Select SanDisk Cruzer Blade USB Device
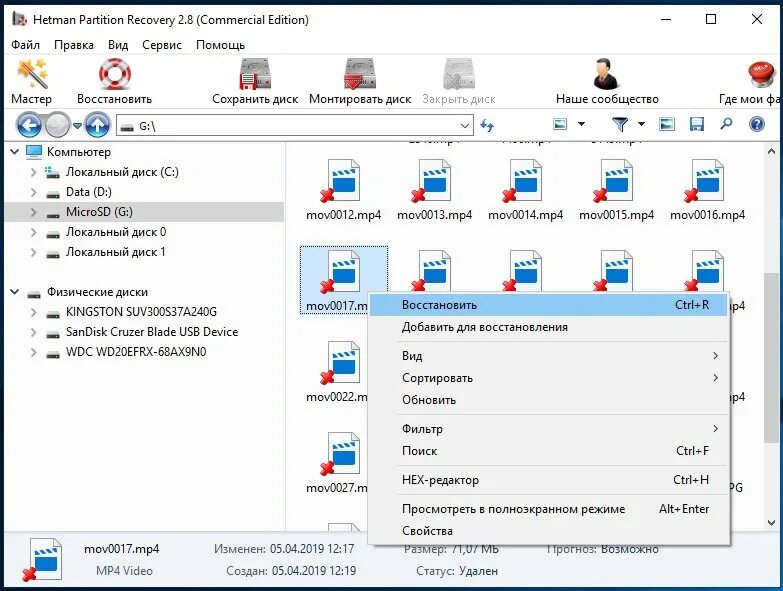Image resolution: width=783 pixels, height=591 pixels. tap(152, 332)
